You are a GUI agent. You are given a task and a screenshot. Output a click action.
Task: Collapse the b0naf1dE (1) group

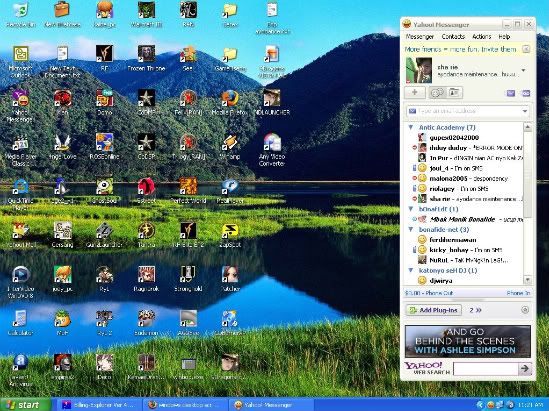click(411, 209)
